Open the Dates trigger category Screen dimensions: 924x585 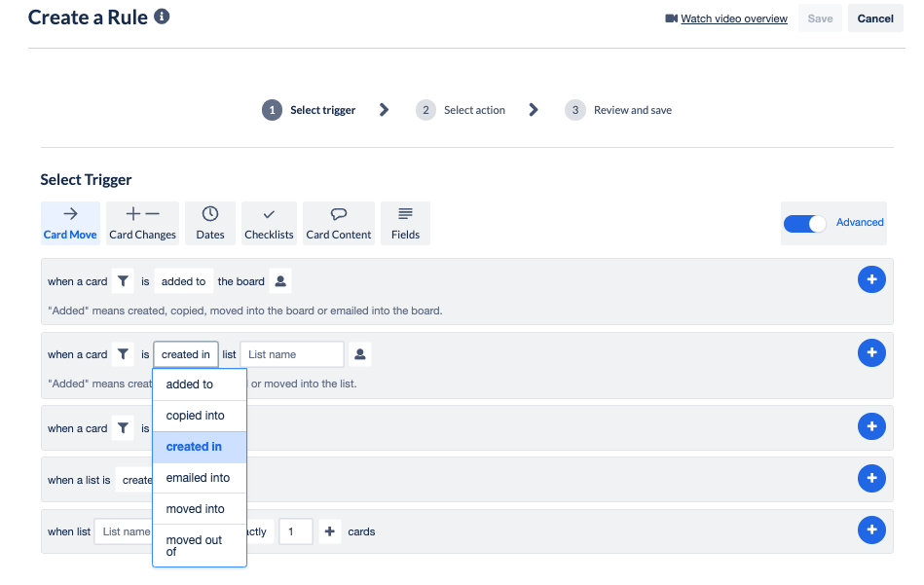click(x=209, y=223)
